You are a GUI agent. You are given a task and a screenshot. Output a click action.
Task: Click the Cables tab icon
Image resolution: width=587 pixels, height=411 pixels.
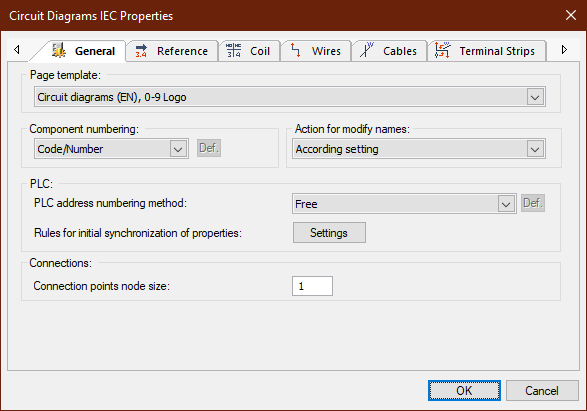point(367,50)
